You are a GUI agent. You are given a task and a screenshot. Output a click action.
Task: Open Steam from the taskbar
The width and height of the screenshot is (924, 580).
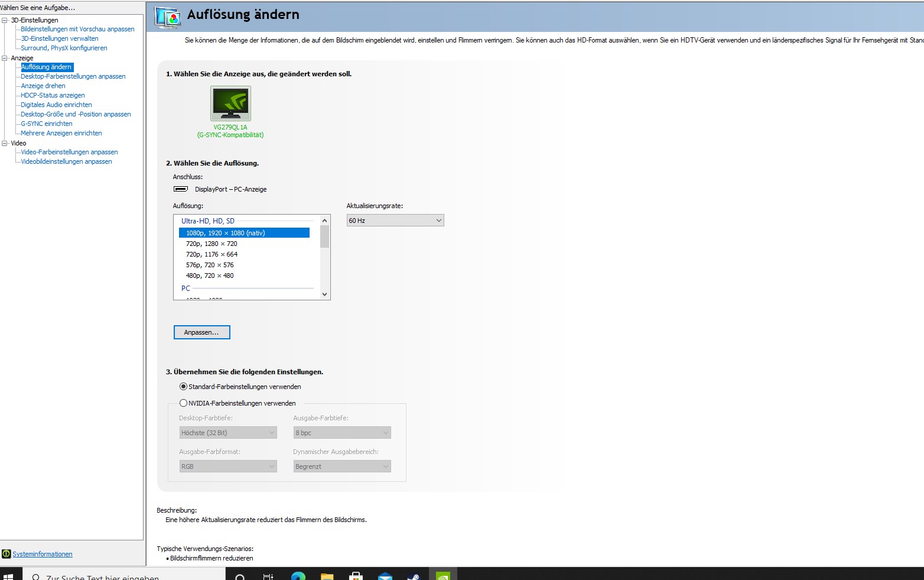[414, 576]
